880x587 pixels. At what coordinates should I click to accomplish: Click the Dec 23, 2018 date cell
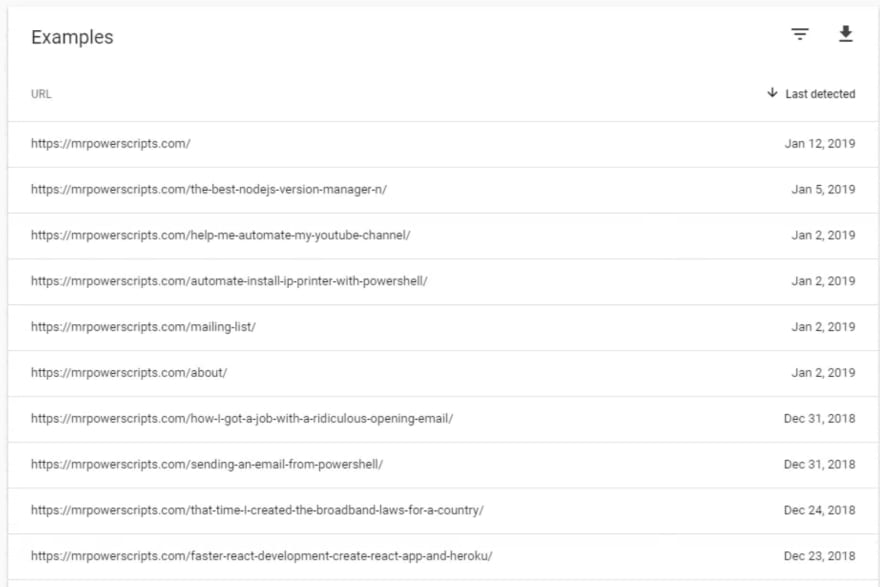tap(819, 556)
